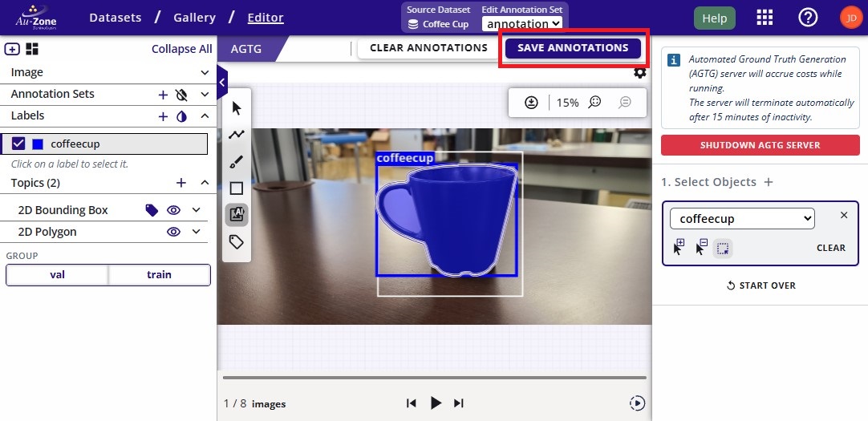The image size is (868, 421).
Task: Select the polyline drawing tool
Action: tap(237, 135)
